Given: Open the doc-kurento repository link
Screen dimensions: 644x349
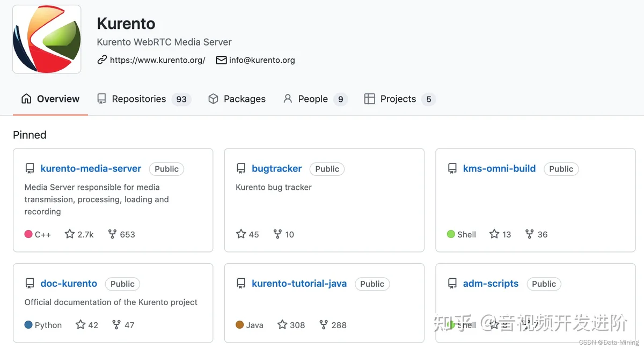Looking at the screenshot, I should 69,284.
